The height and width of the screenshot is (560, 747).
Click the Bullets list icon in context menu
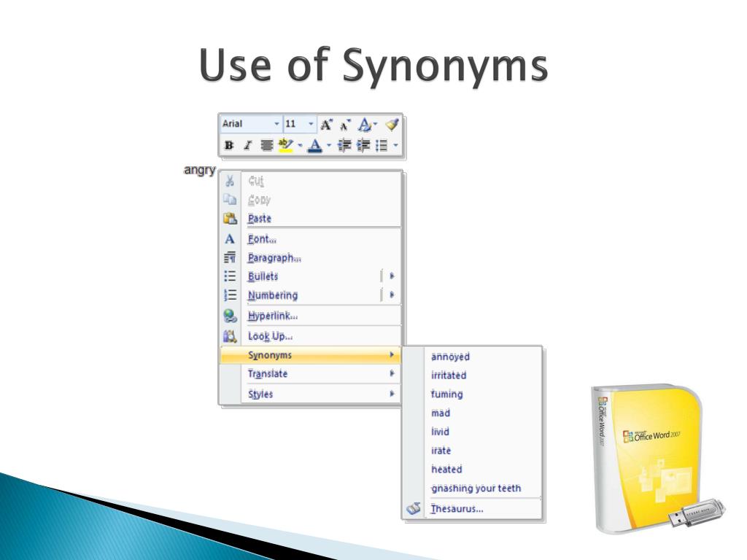(230, 276)
